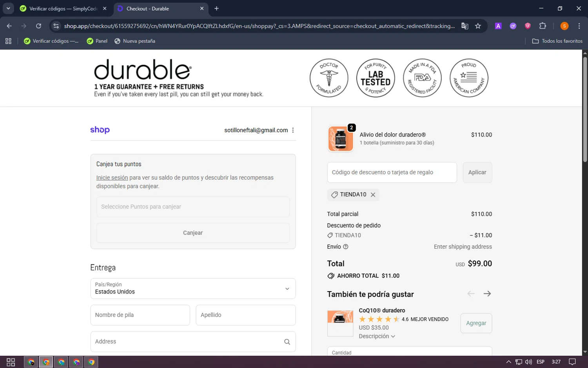Viewport: 588px width, 368px height.
Task: Add CoQ10 with the Agregar button
Action: click(476, 323)
